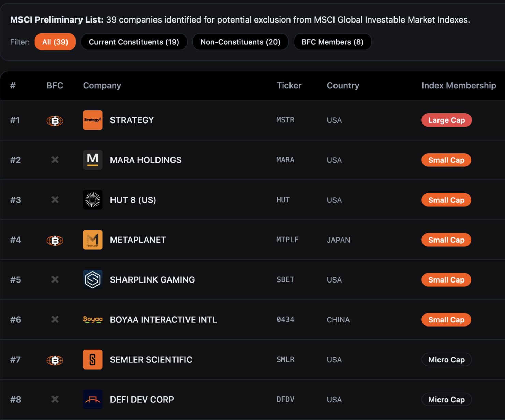Viewport: 505px width, 420px height.
Task: Select the Hut 8 starburst logo
Action: click(92, 200)
